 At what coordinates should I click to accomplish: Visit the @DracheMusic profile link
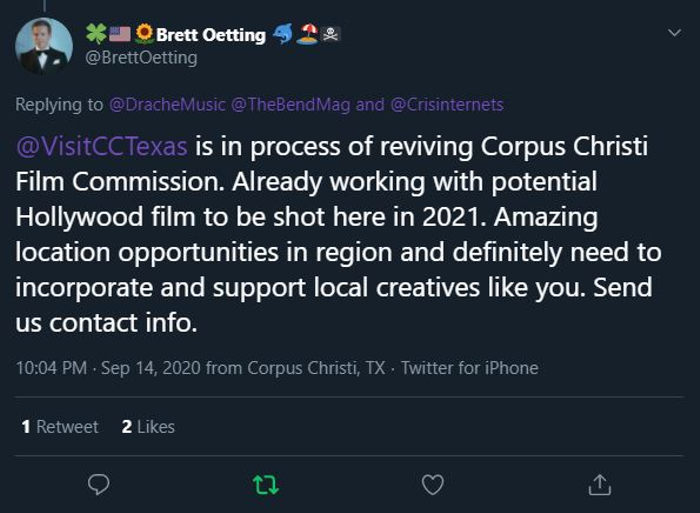tap(166, 104)
